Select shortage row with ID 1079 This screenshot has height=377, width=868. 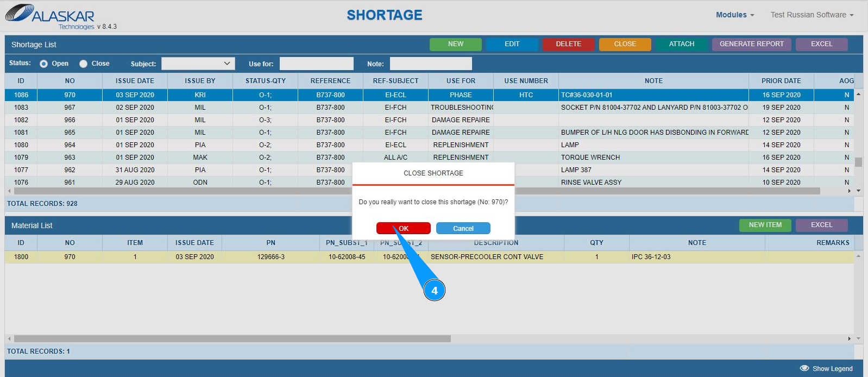pyautogui.click(x=429, y=158)
